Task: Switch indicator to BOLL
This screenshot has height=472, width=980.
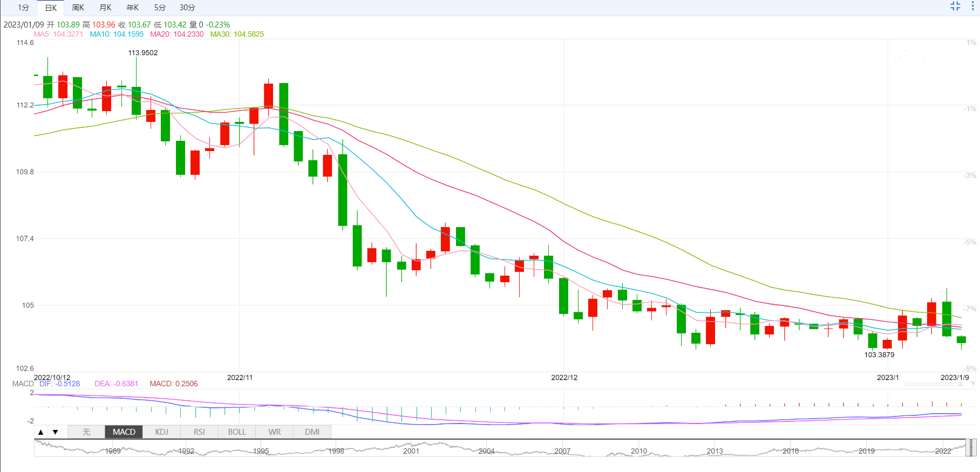Action: tap(237, 432)
